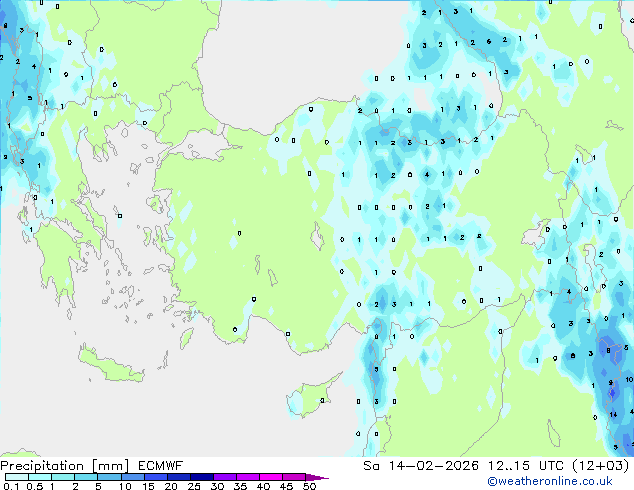Click the '30' legend scale label

217,486
